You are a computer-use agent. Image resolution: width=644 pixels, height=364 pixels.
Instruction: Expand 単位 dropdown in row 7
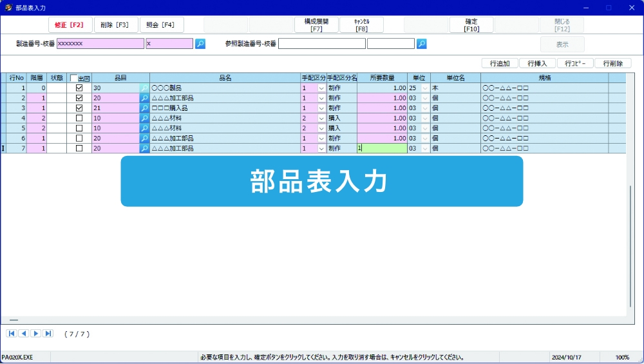pos(425,148)
